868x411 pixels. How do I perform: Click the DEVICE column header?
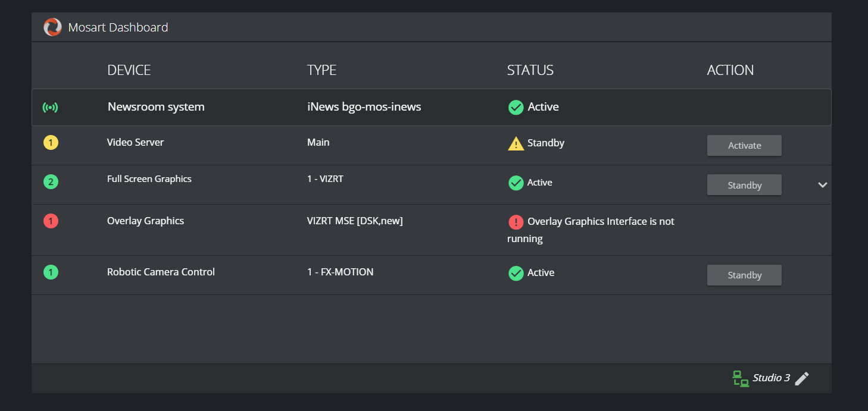(129, 70)
